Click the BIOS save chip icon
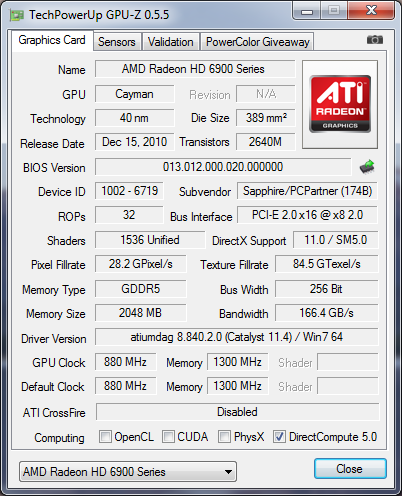Viewport: 402px width, 496px height. point(367,167)
